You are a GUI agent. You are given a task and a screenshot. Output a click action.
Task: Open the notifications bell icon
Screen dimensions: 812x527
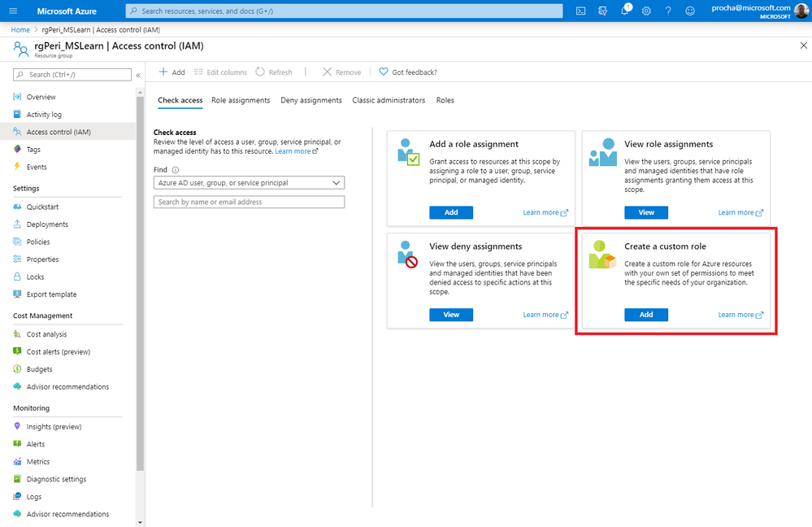(625, 10)
